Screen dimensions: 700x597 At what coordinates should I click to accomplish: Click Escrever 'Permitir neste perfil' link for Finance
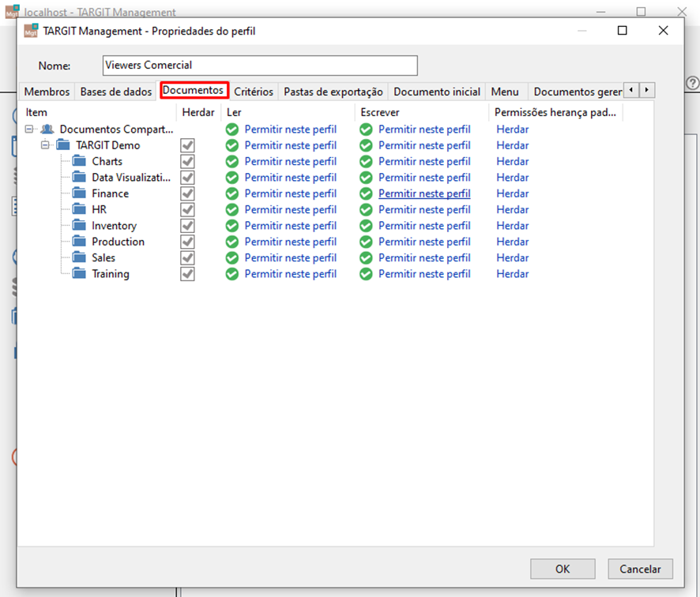(x=424, y=193)
